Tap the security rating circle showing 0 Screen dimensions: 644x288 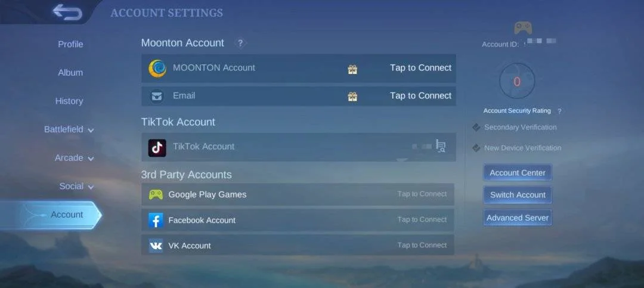(517, 81)
